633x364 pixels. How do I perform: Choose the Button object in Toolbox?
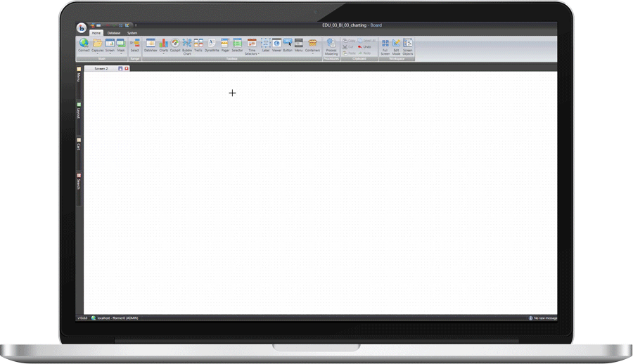(x=288, y=45)
